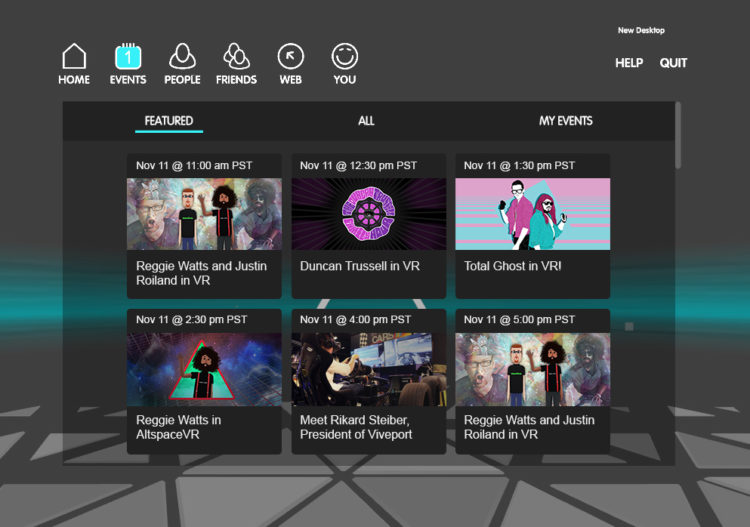Open Rikard Steiber Viveport event thumbnail

369,369
